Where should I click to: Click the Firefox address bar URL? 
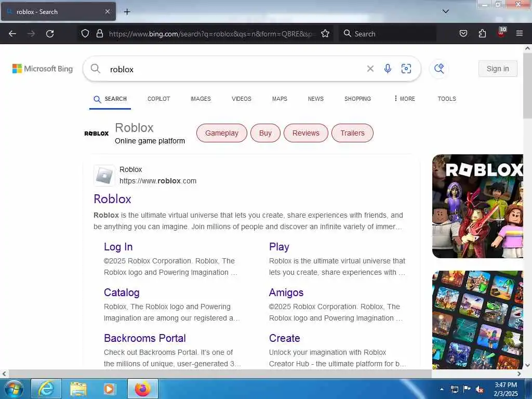click(210, 34)
